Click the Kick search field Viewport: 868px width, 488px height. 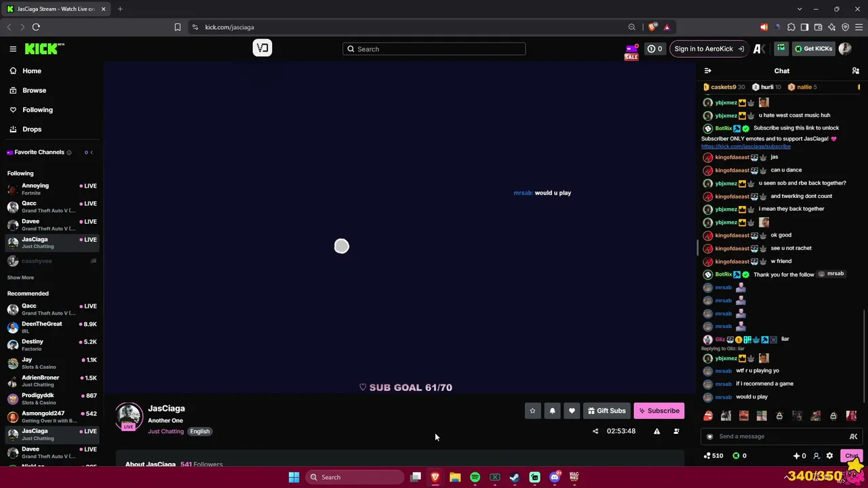click(434, 49)
